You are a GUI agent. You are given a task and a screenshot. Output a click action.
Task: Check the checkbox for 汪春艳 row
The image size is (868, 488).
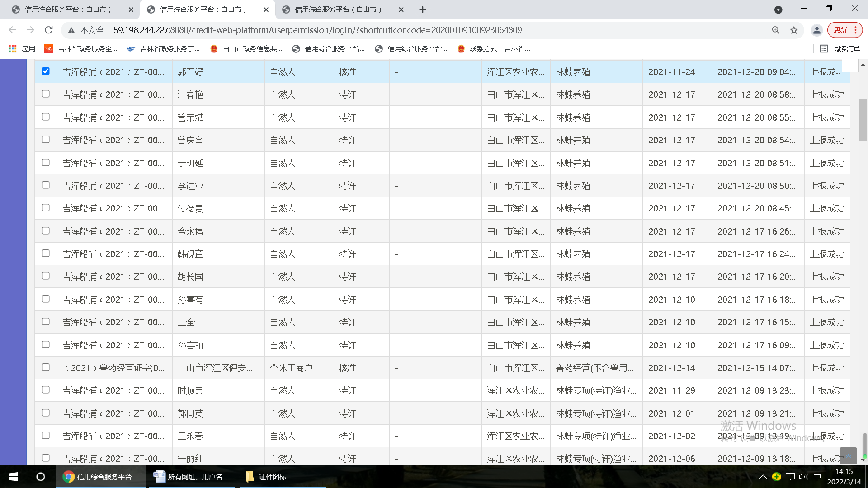click(x=46, y=94)
